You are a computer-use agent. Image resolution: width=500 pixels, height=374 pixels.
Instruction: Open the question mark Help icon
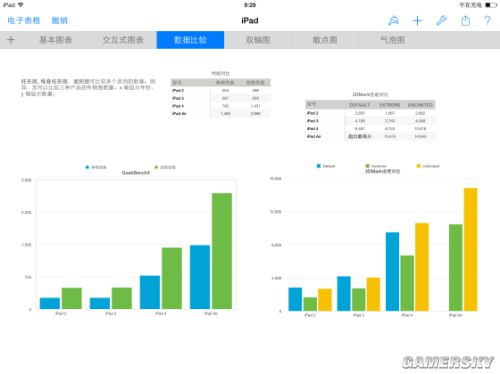point(487,21)
